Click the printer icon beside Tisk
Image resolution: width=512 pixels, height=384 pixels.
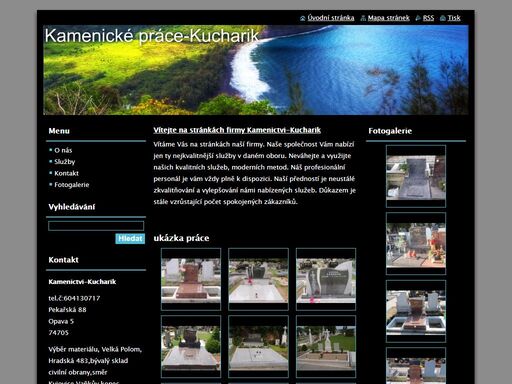tap(443, 18)
